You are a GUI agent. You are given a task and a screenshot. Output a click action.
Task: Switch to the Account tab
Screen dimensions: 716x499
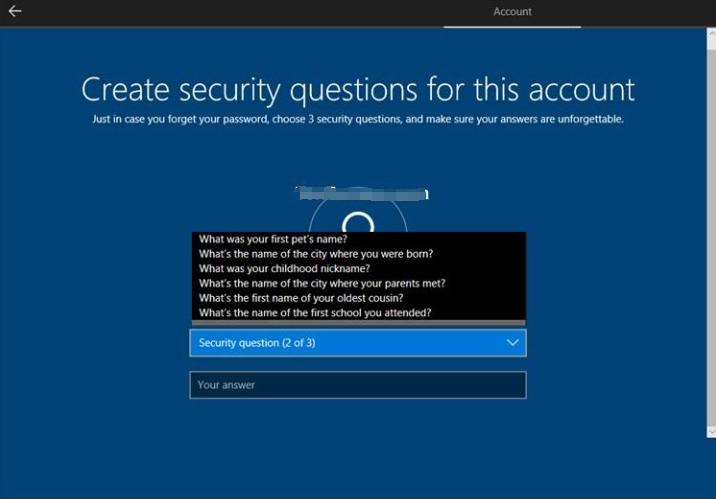click(x=512, y=12)
